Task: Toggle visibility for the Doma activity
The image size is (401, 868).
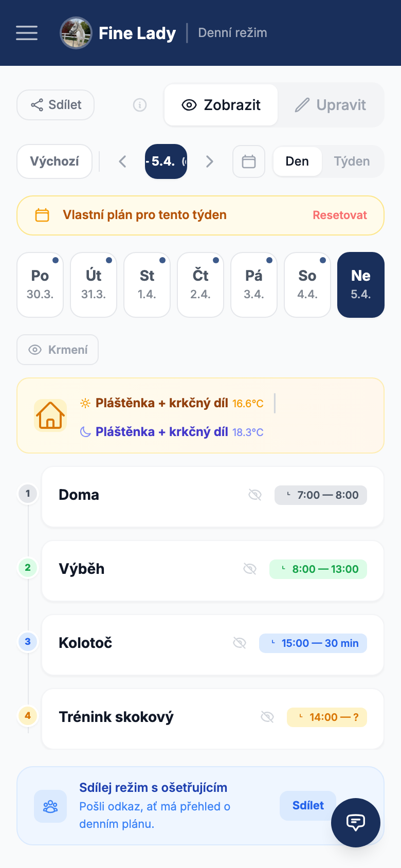Action: (x=256, y=495)
